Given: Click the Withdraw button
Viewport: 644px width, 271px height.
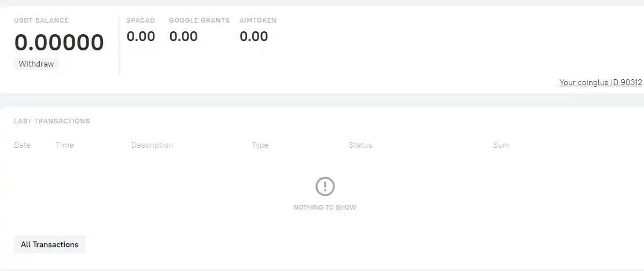Looking at the screenshot, I should click(36, 64).
